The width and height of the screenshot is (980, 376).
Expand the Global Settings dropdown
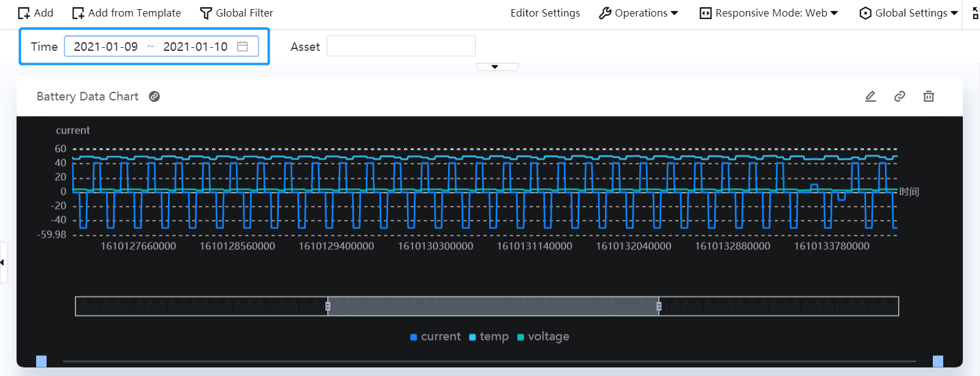click(908, 13)
